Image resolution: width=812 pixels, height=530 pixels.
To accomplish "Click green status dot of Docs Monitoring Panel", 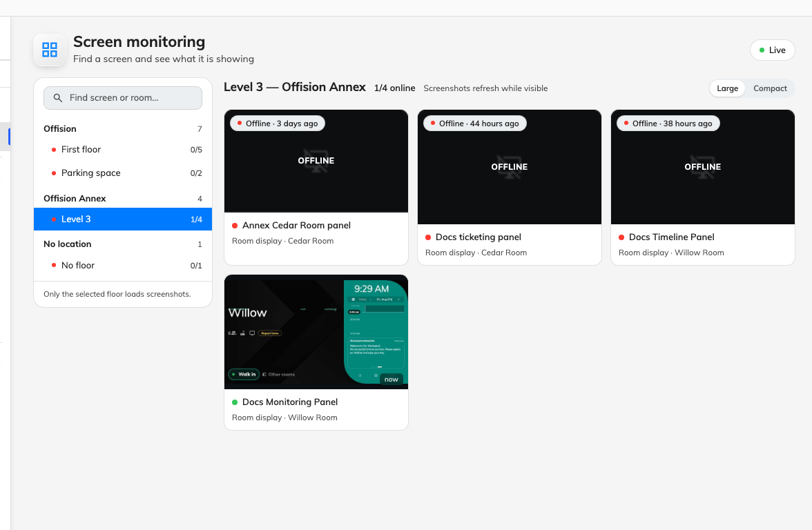I will [235, 402].
